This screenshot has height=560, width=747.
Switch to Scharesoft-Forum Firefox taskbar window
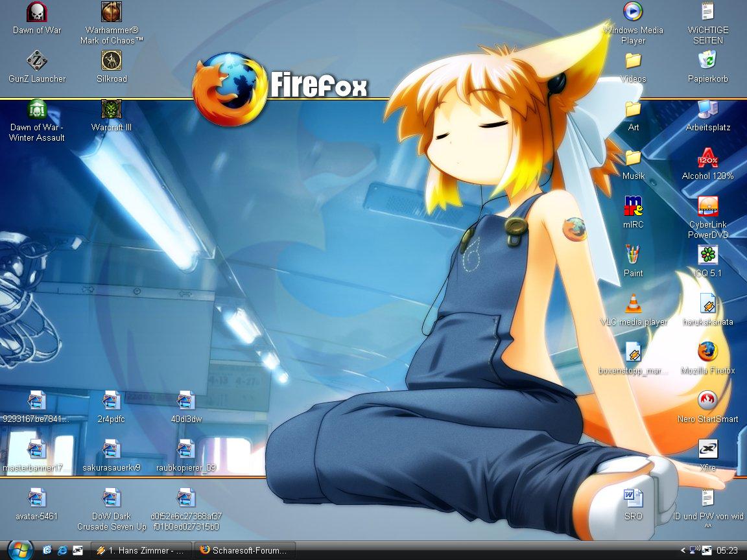tap(245, 550)
